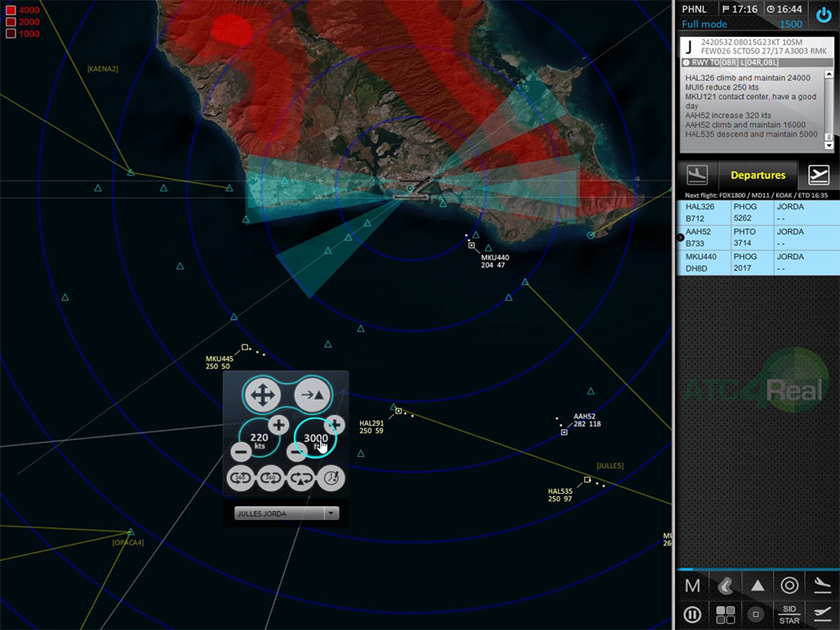Toggle range rings display
The height and width of the screenshot is (630, 840).
[x=789, y=585]
